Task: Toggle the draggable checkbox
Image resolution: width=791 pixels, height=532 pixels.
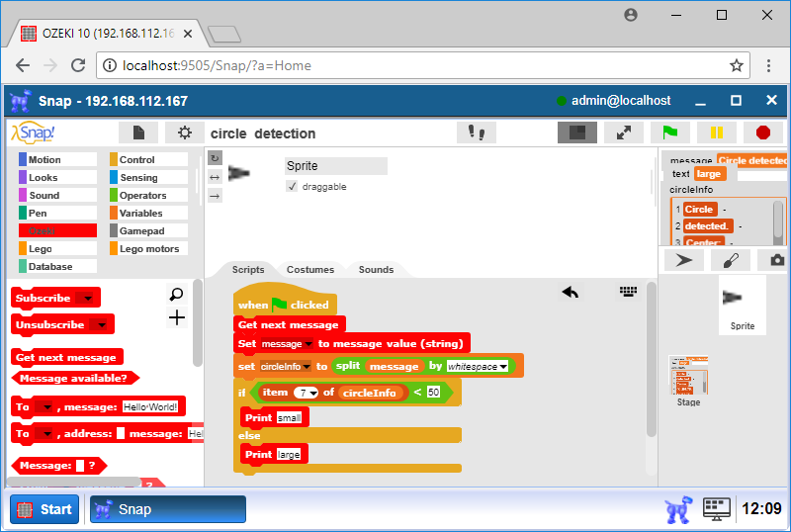Action: click(292, 186)
